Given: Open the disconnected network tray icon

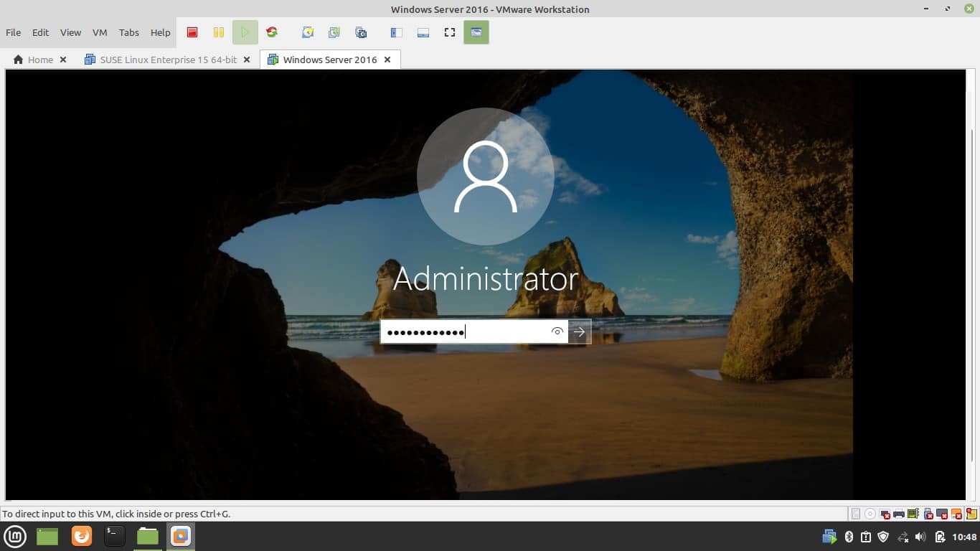Looking at the screenshot, I should 903,537.
